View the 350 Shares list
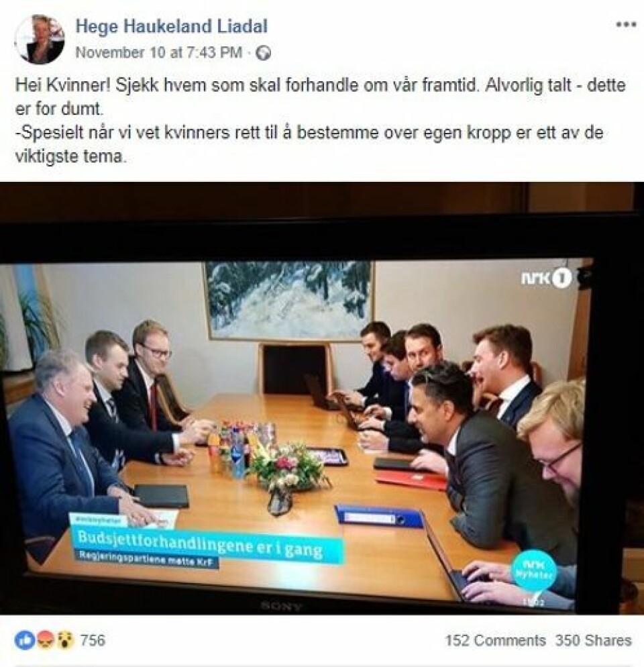This screenshot has width=644, height=667. click(x=594, y=640)
